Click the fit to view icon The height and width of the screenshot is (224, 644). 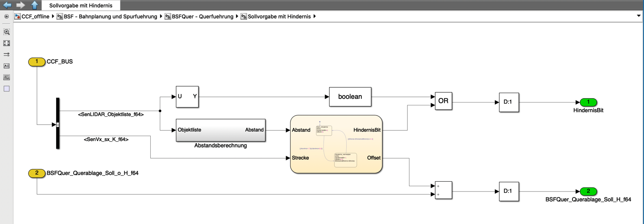click(7, 43)
